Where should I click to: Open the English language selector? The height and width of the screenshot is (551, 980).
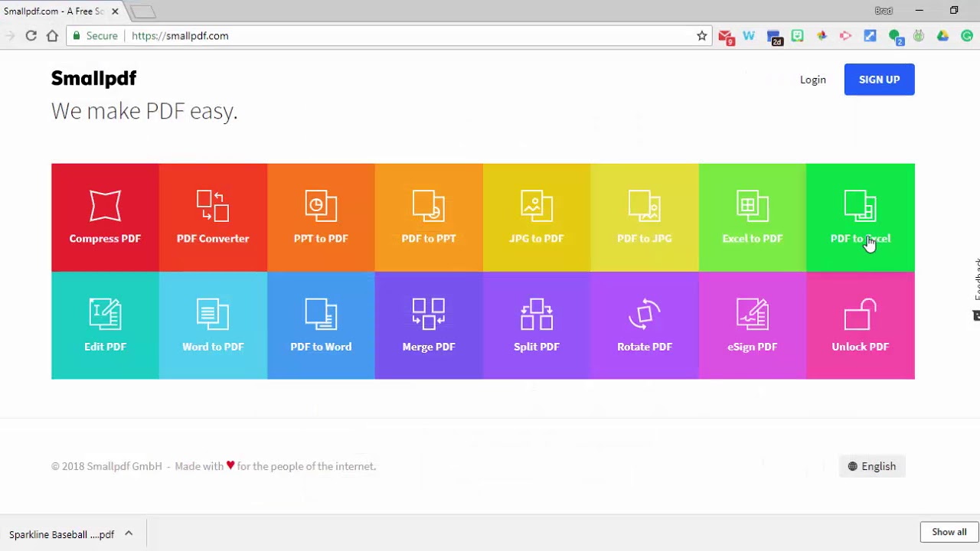click(872, 466)
